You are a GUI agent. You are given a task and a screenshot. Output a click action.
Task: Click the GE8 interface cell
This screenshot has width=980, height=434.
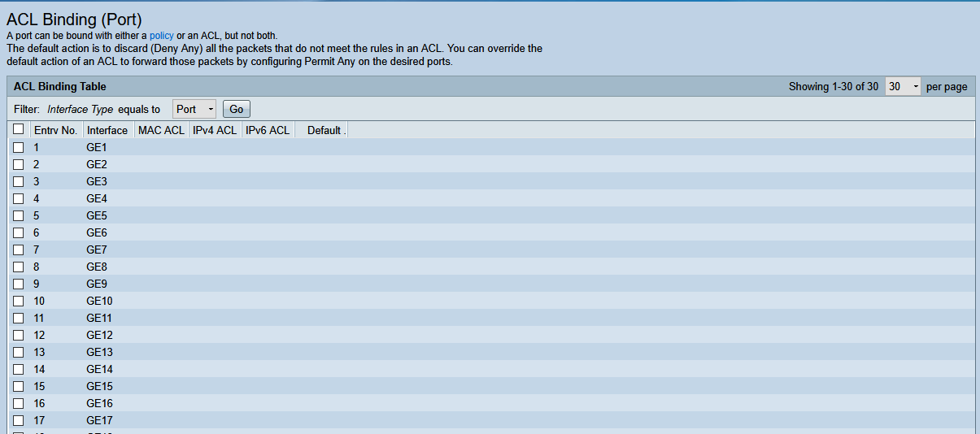pyautogui.click(x=97, y=267)
